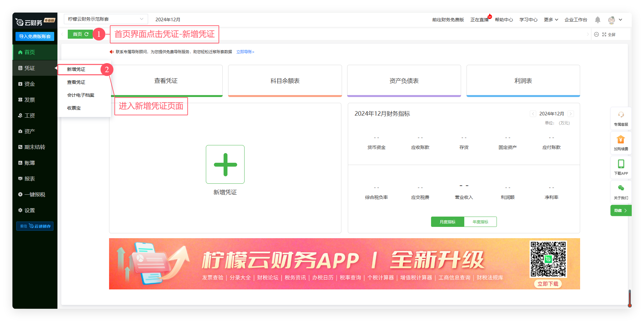Screen dimensions: 644x321
Task: Open the 资产负债表 shortcut card
Action: pyautogui.click(x=404, y=81)
